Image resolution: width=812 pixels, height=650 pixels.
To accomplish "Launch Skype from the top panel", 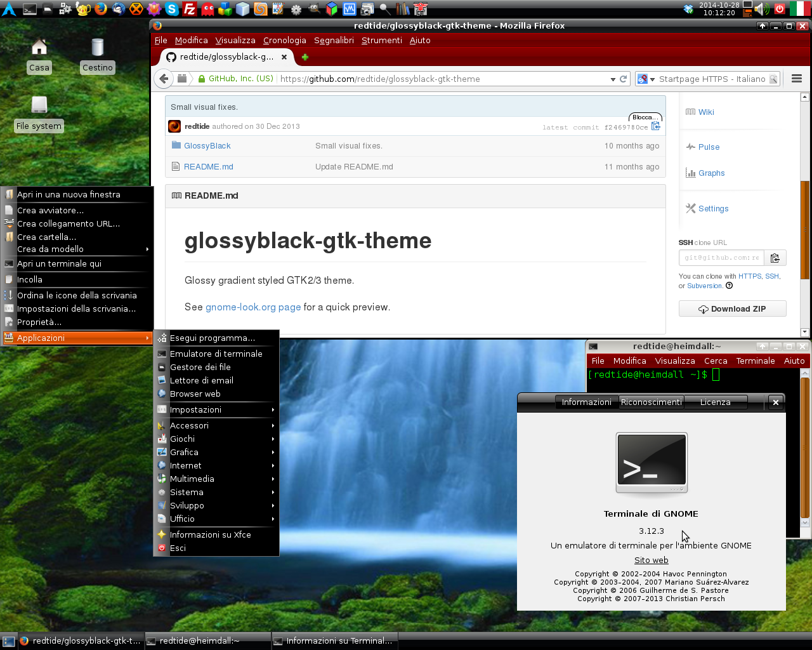I will pos(171,9).
